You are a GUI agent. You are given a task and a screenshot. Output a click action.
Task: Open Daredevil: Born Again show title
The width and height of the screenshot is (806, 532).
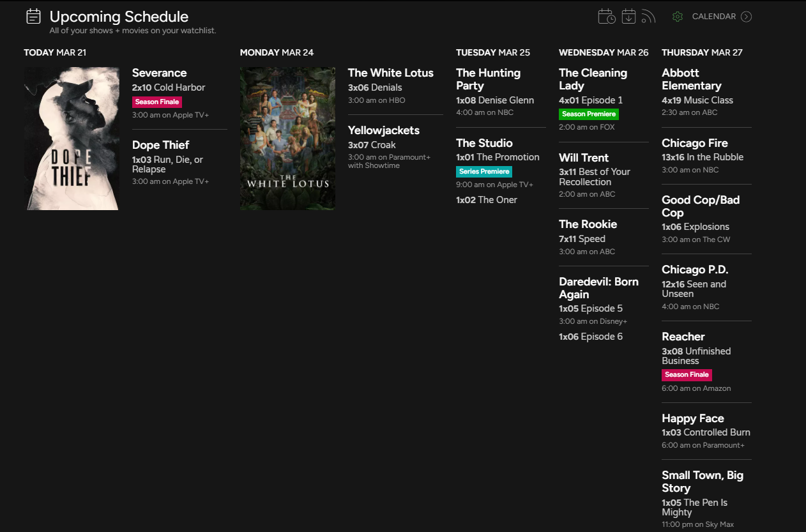(598, 288)
